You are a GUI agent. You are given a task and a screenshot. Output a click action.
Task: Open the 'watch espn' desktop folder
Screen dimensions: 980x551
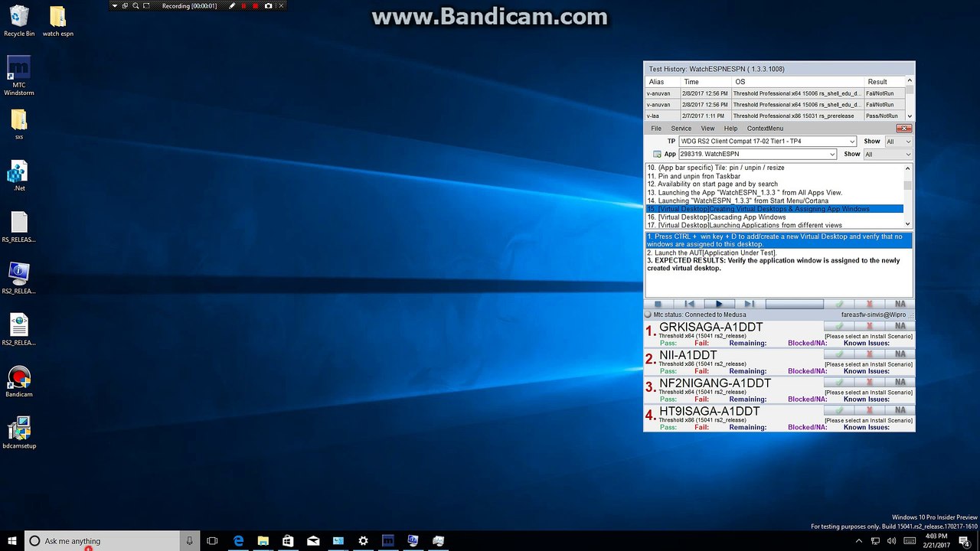[x=57, y=21]
